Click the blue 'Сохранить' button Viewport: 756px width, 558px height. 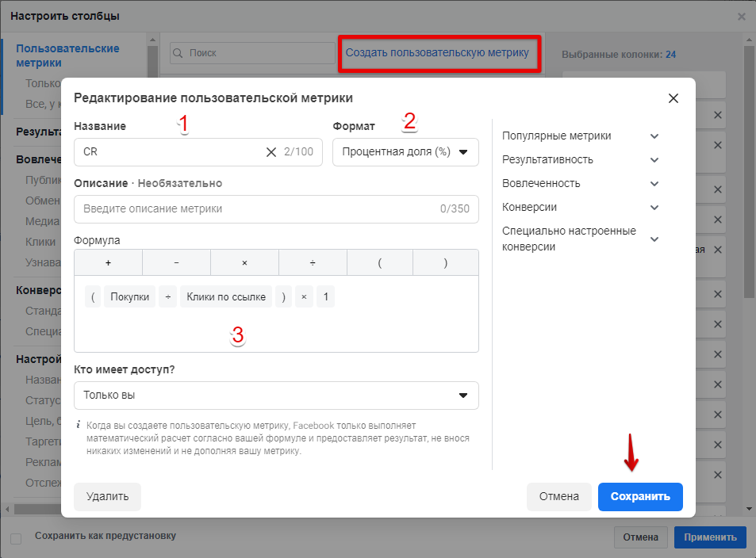point(640,496)
